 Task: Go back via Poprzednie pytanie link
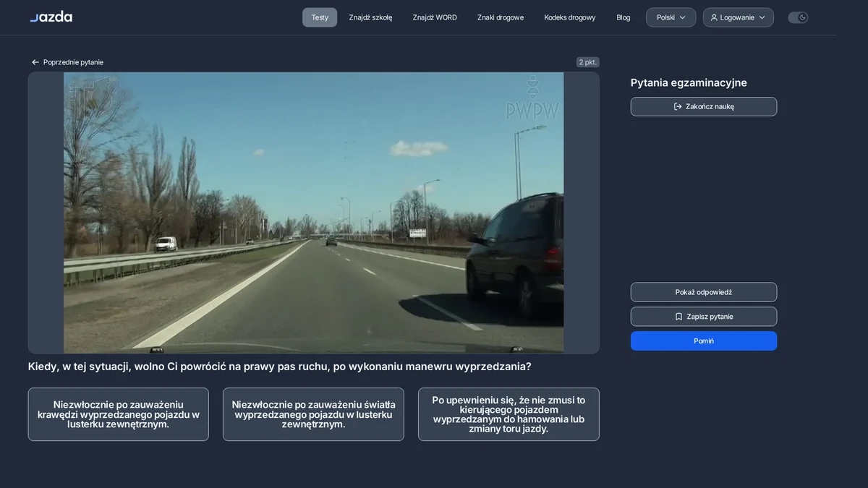tap(67, 62)
